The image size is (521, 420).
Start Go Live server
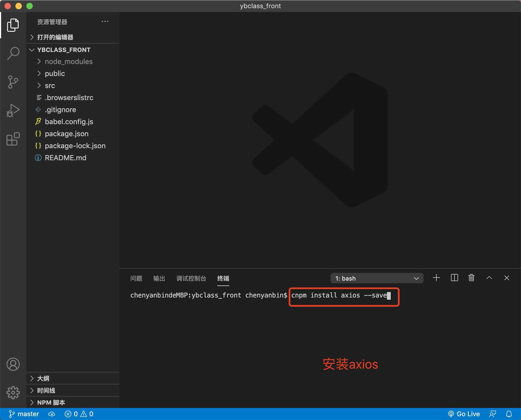click(464, 414)
